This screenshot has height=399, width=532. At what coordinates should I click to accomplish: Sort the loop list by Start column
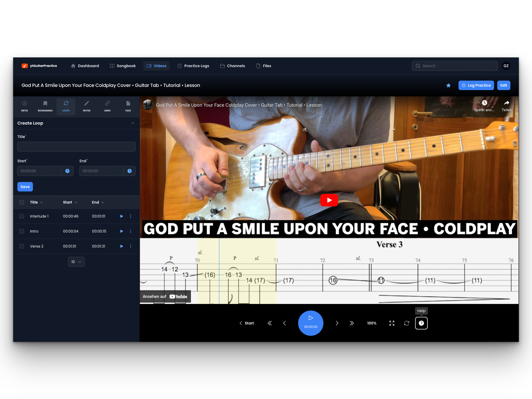pyautogui.click(x=70, y=202)
